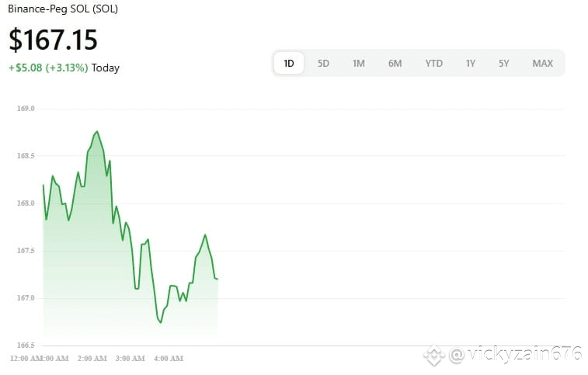Click the Binance-Peg SOL (SOL) title
Viewport: 588px width, 375px height.
pyautogui.click(x=63, y=9)
